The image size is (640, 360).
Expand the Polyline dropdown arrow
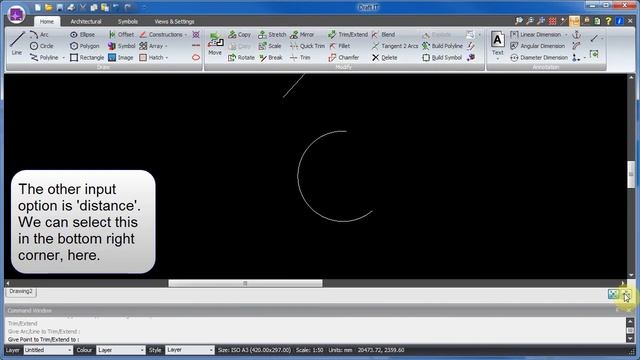(64, 58)
